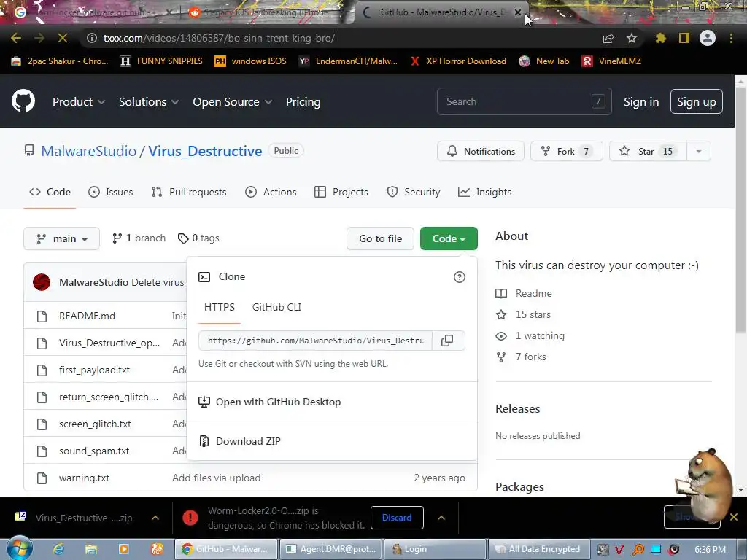Open Windows Start button
This screenshot has width=747, height=560.
point(19,548)
